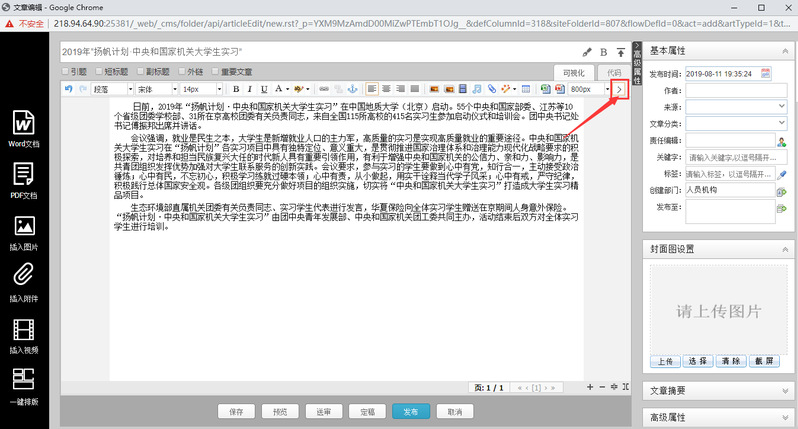Insert a hyperlink using the chain icon
Viewport: 798px width, 429px height.
pyautogui.click(x=324, y=89)
